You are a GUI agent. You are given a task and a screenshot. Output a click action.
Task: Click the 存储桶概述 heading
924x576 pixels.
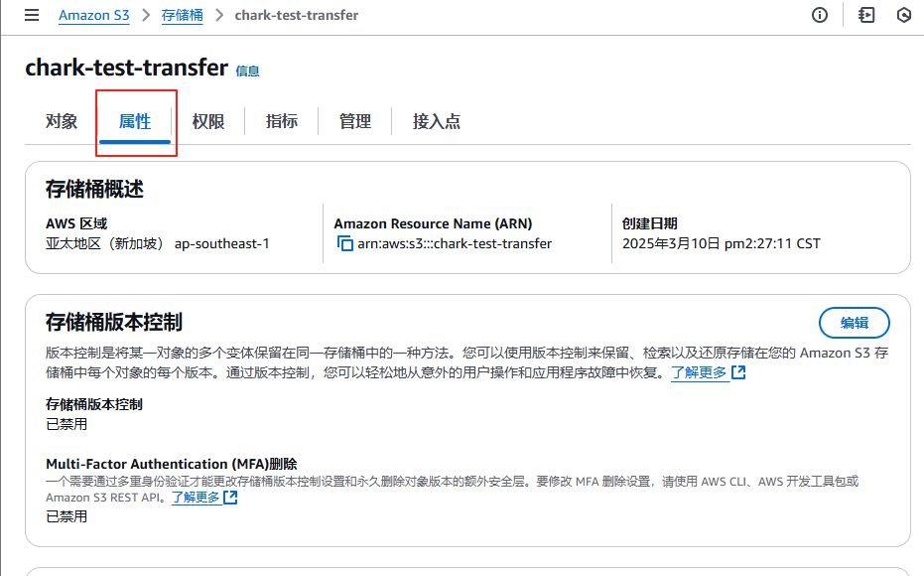point(94,190)
